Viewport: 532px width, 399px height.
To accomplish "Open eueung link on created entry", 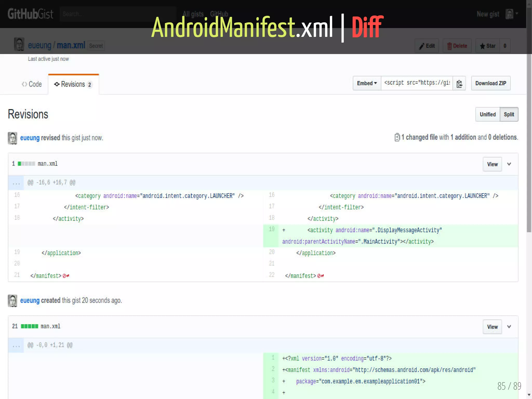I will click(30, 300).
